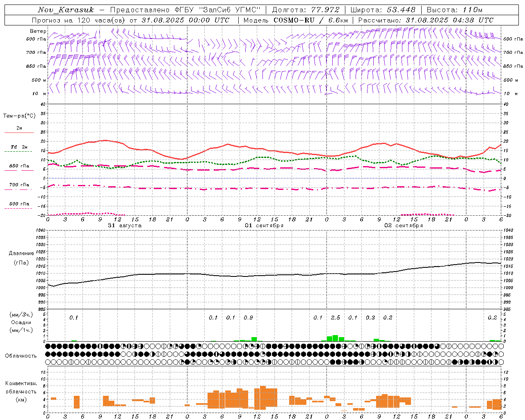The width and height of the screenshot is (525, 420).
Task: Click the tallest green precipitation bar
Action: (x=336, y=338)
